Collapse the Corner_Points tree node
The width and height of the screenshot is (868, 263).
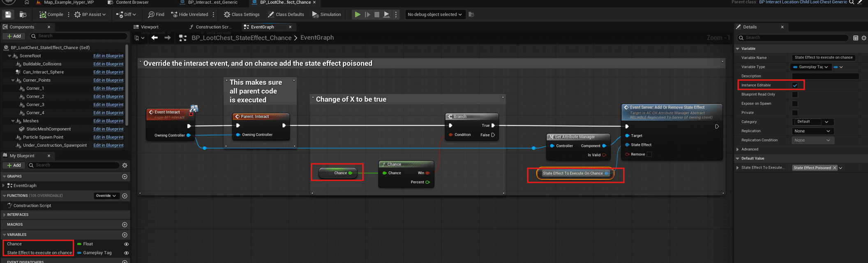(13, 80)
